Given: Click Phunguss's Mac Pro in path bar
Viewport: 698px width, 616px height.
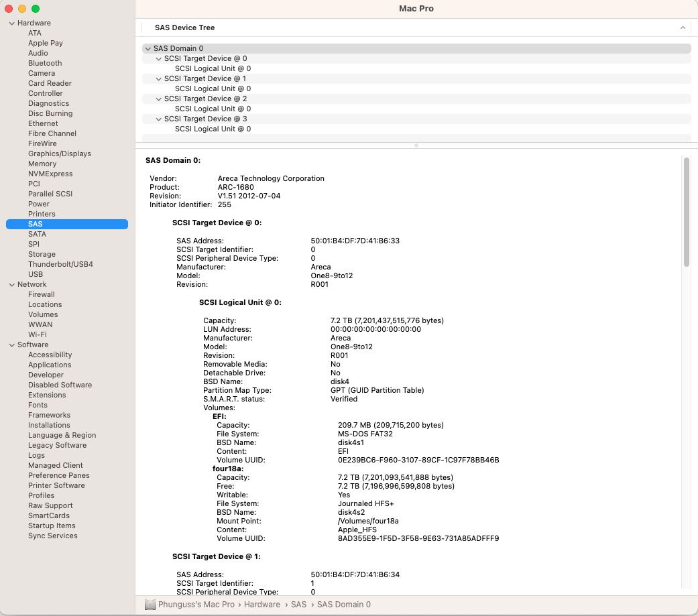Looking at the screenshot, I should 196,605.
